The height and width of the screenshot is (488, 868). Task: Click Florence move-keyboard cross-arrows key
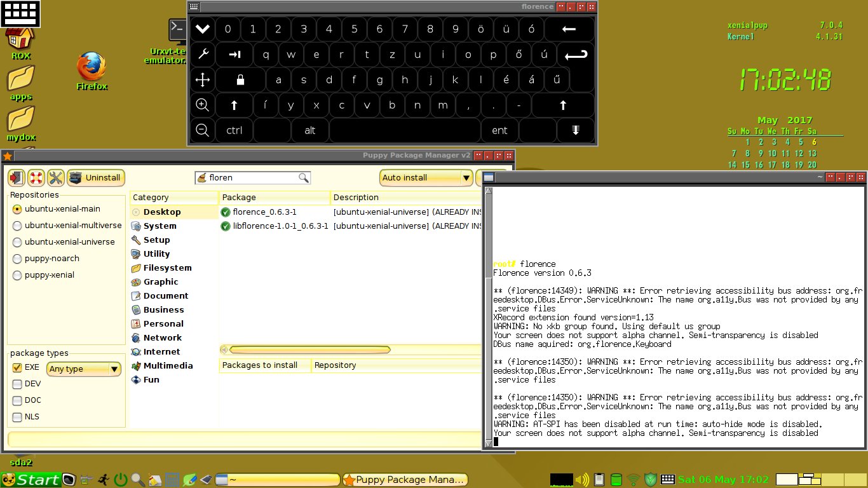(202, 80)
